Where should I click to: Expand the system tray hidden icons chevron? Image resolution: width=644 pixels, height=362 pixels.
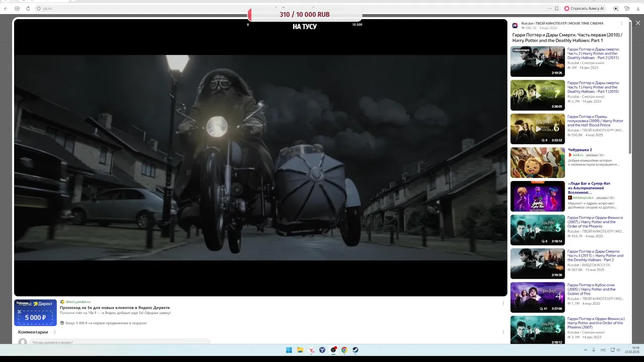(585, 350)
